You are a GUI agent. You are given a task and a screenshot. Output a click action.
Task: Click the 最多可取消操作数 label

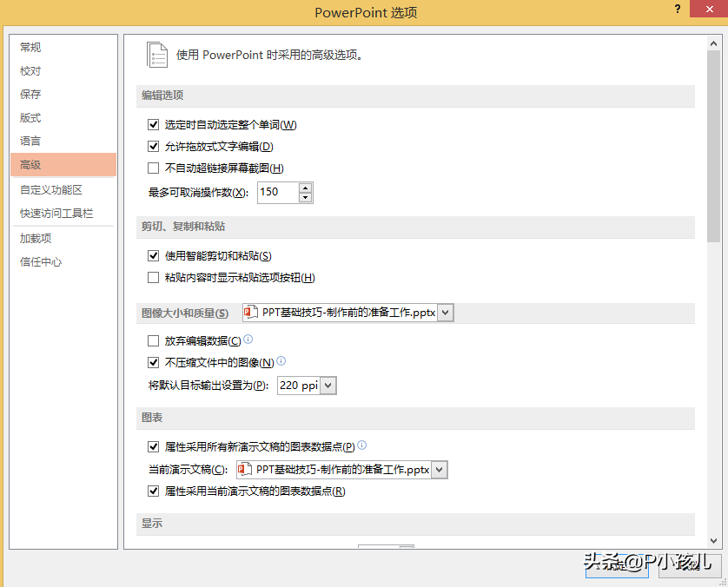click(x=198, y=193)
